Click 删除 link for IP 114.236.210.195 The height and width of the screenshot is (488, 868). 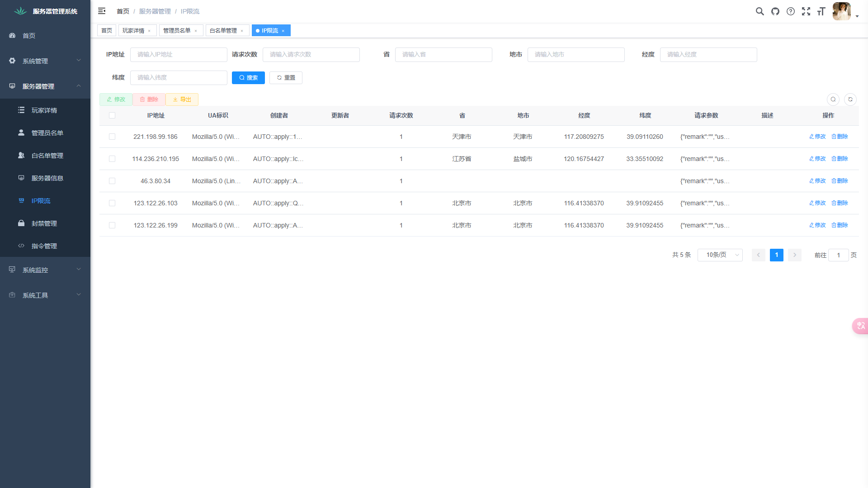tap(840, 159)
